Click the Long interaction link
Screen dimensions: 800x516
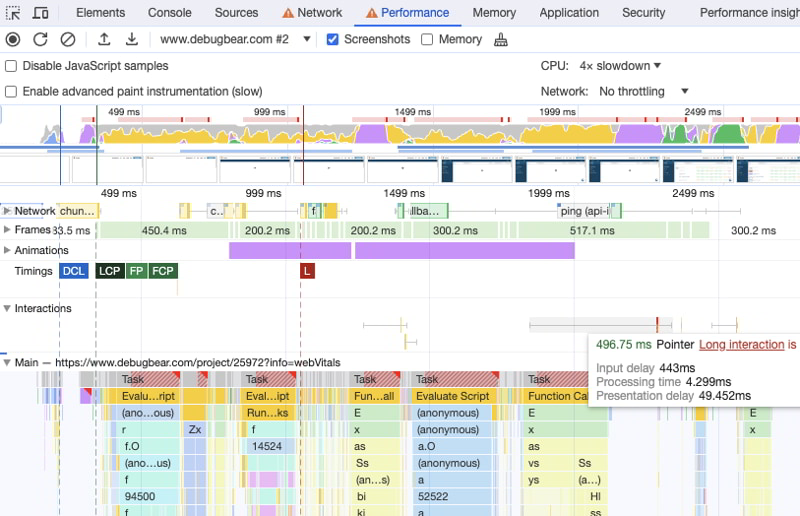(741, 344)
